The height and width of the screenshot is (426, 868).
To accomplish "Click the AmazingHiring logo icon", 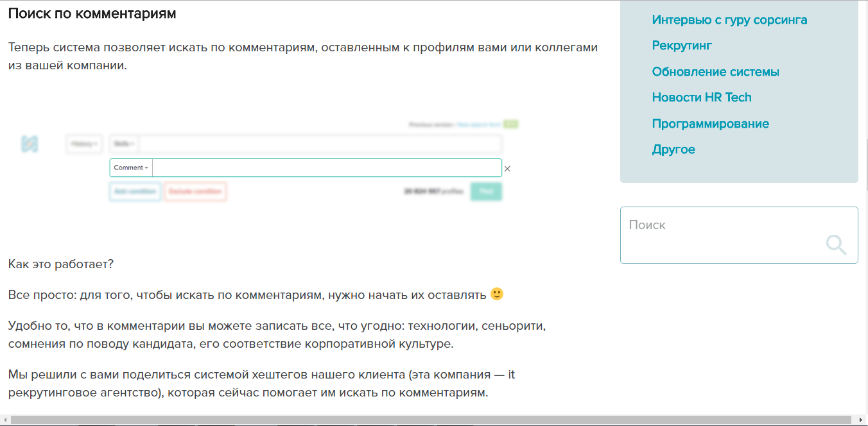I will (x=30, y=144).
